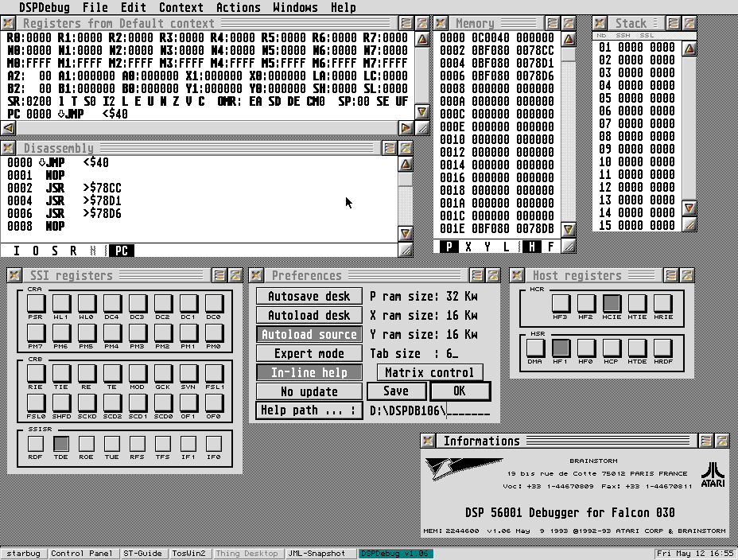Viewport: 738px width, 560px height.
Task: Toggle Expert mode in Preferences
Action: point(309,353)
